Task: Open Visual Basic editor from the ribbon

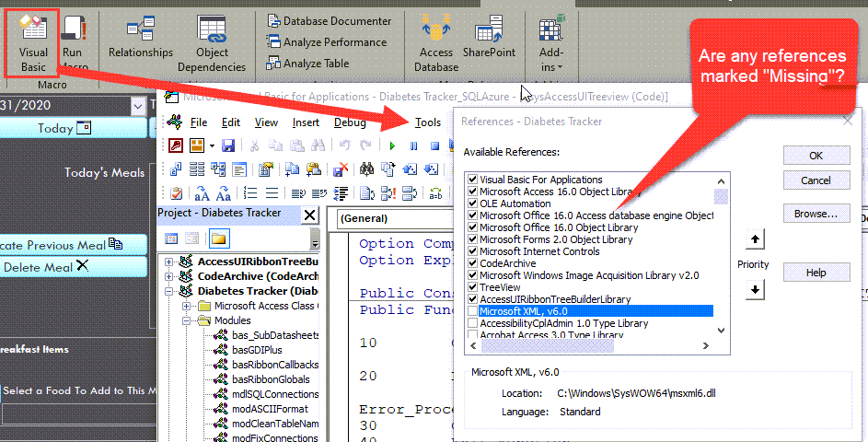Action: tap(32, 43)
